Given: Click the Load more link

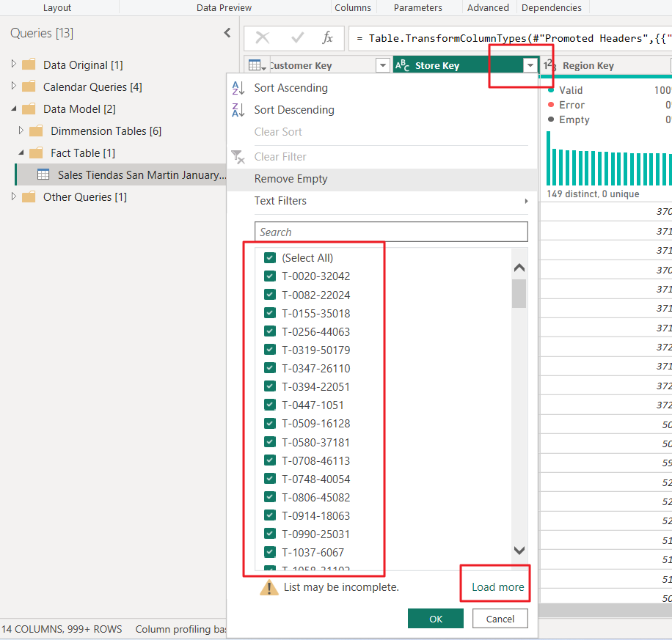Looking at the screenshot, I should [x=497, y=587].
